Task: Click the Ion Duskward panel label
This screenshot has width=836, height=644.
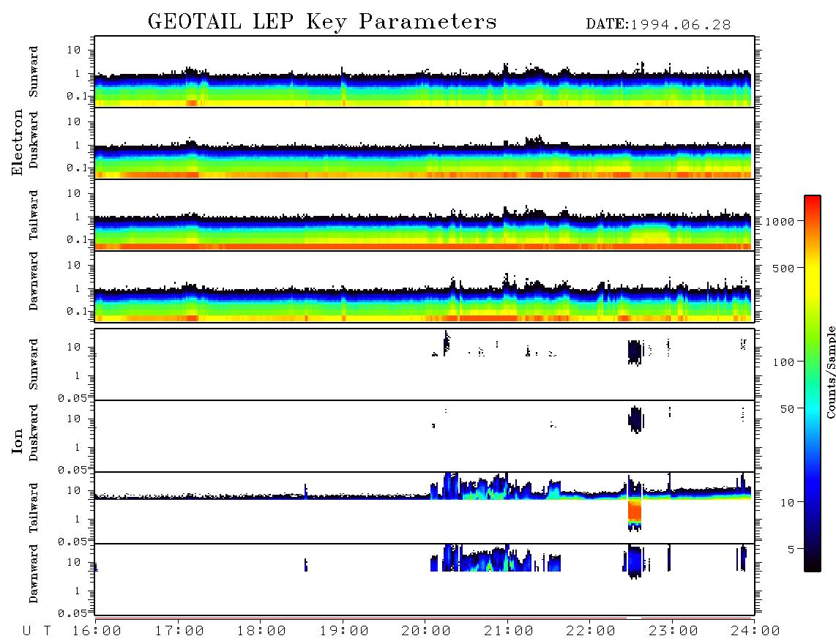Action: [x=34, y=433]
